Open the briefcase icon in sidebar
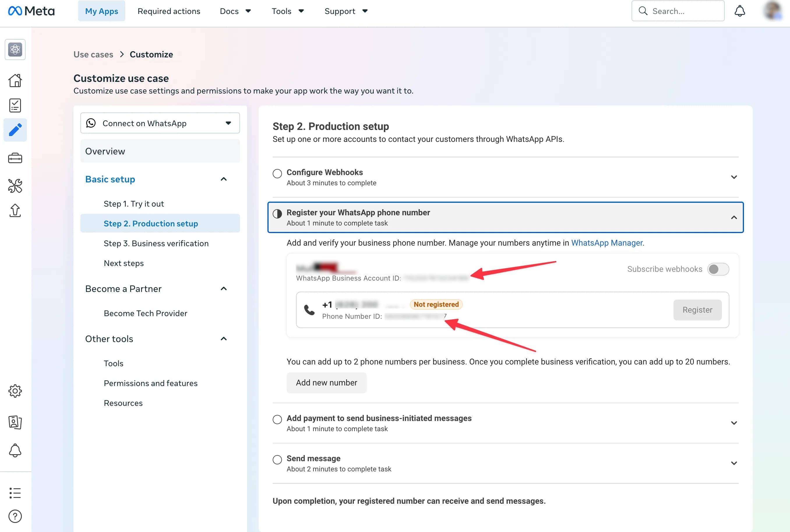Screen dimensions: 790x532 15,158
